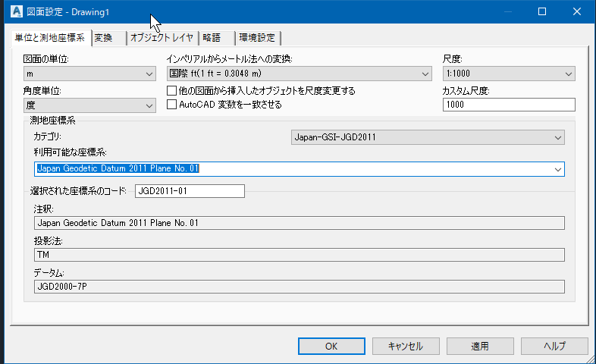596x364 pixels.
Task: Click the 測地座標系 group label
Action: (x=52, y=121)
